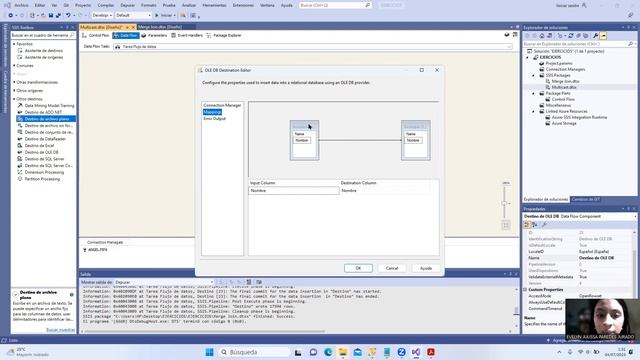The image size is (640, 360).
Task: Click Ayuda button in the dialog
Action: pyautogui.click(x=426, y=268)
